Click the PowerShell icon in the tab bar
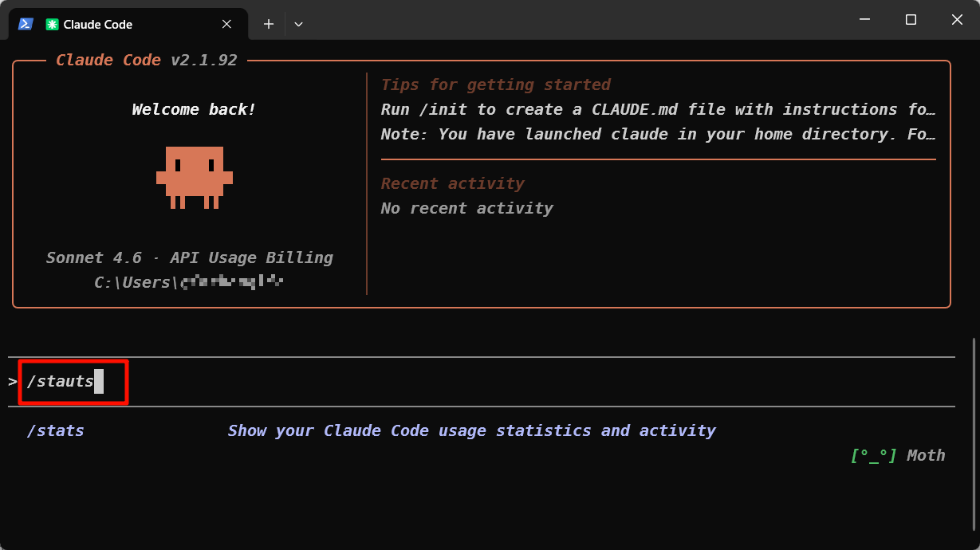Viewport: 980px width, 550px height. 26,24
